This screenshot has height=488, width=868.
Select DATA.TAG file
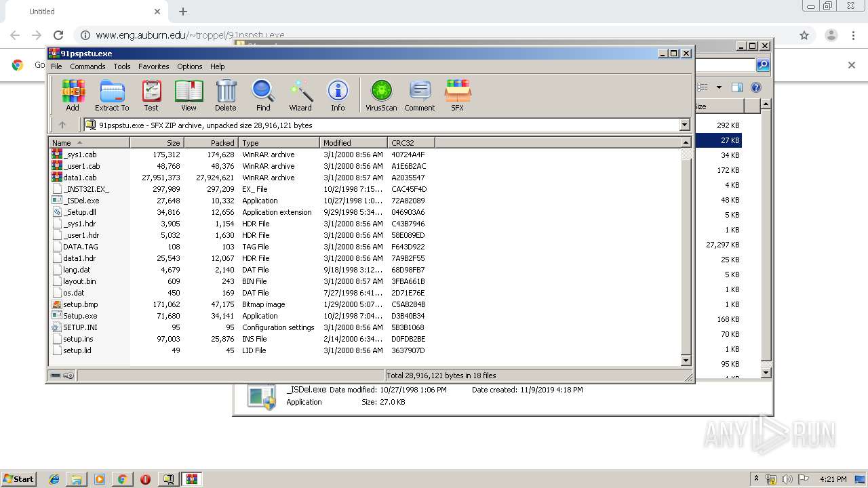[x=80, y=247]
